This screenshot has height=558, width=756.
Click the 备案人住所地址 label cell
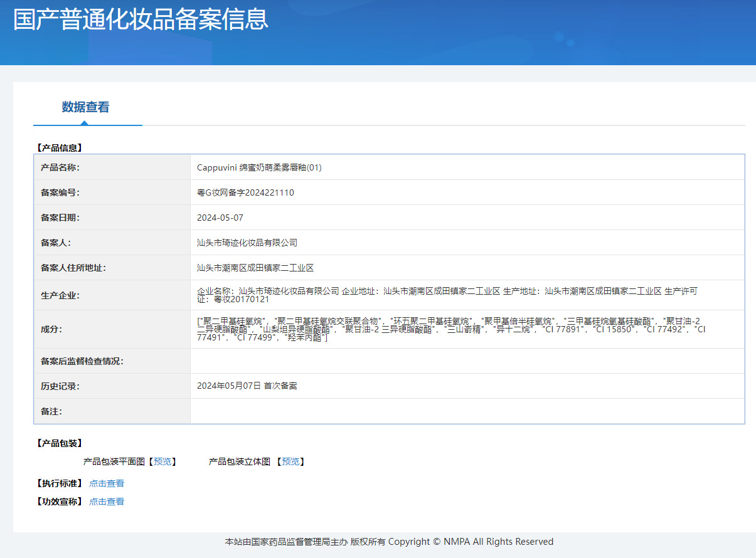tap(112, 268)
